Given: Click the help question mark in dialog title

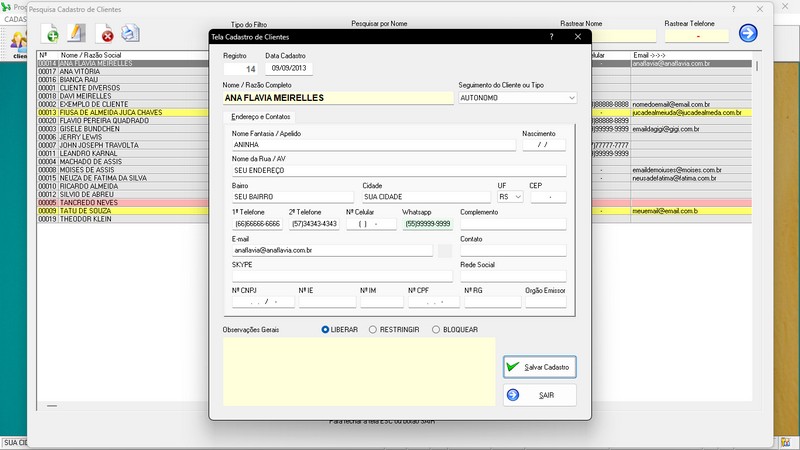Looking at the screenshot, I should (552, 37).
